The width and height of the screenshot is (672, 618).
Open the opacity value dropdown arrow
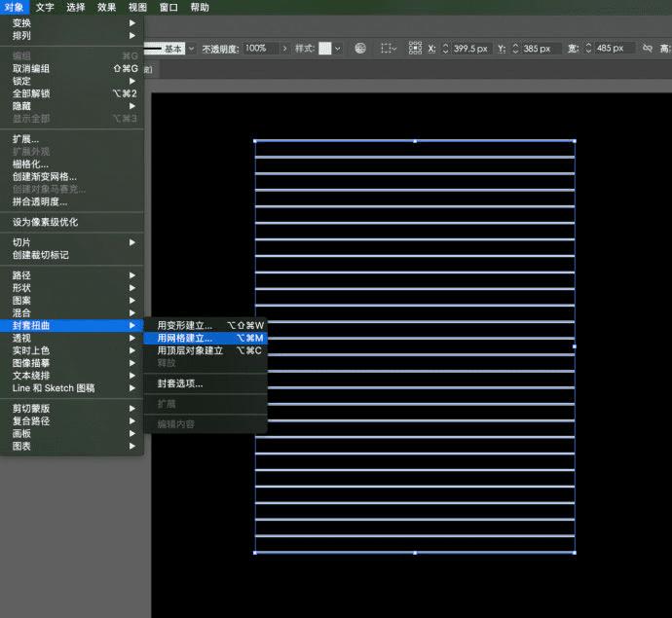click(284, 48)
